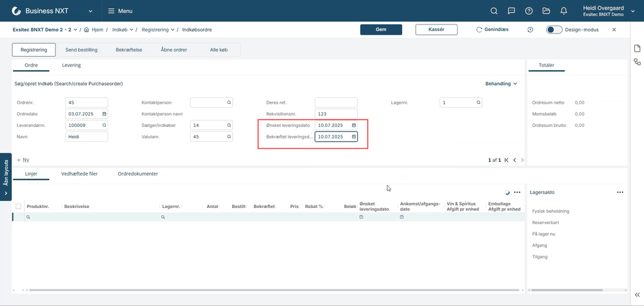Open the document icon in right sidebar
Screen dimensions: 644x306
coord(637,49)
